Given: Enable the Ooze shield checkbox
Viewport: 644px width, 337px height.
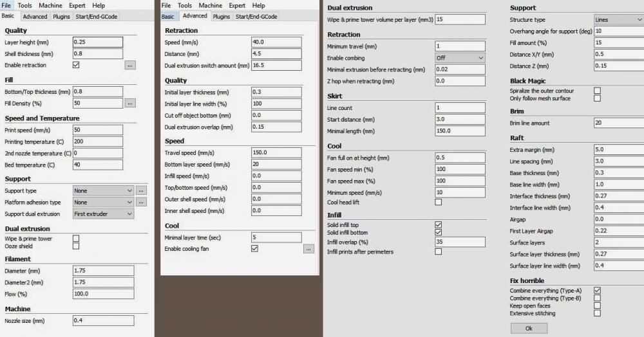Looking at the screenshot, I should tap(76, 246).
